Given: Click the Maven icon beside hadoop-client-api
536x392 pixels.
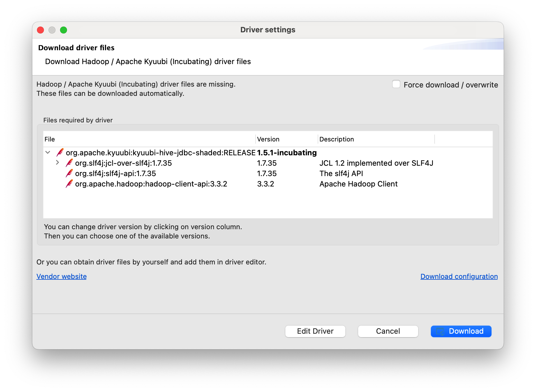Looking at the screenshot, I should pyautogui.click(x=69, y=184).
